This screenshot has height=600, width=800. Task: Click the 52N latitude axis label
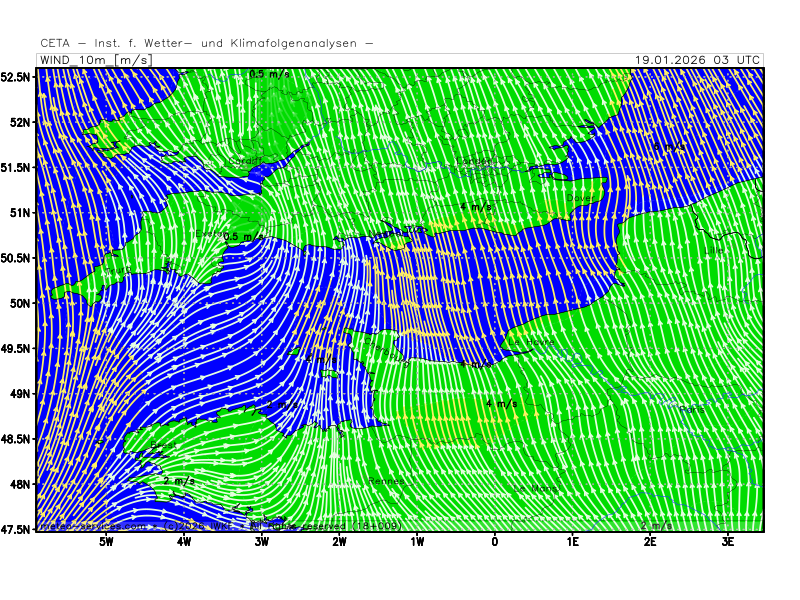17,122
